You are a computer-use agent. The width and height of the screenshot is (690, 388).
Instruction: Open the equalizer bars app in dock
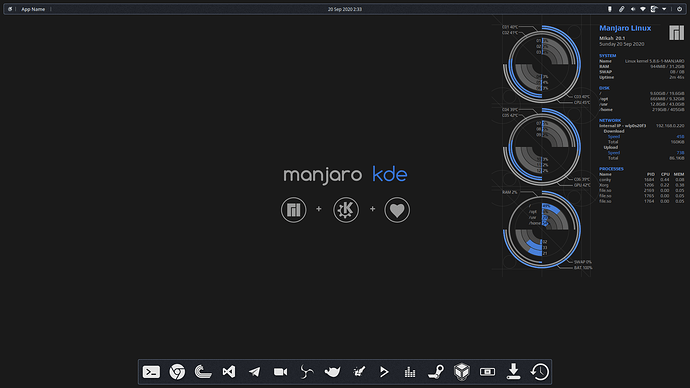pos(410,372)
